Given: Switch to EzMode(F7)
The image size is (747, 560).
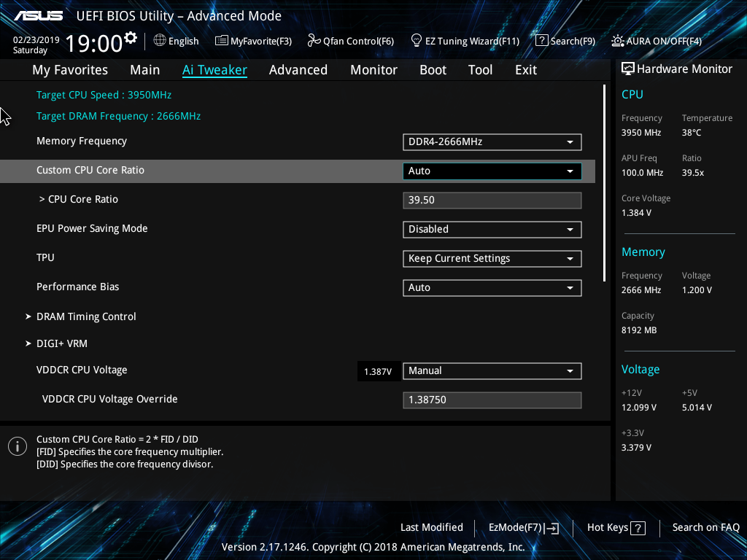Looking at the screenshot, I should 524,528.
